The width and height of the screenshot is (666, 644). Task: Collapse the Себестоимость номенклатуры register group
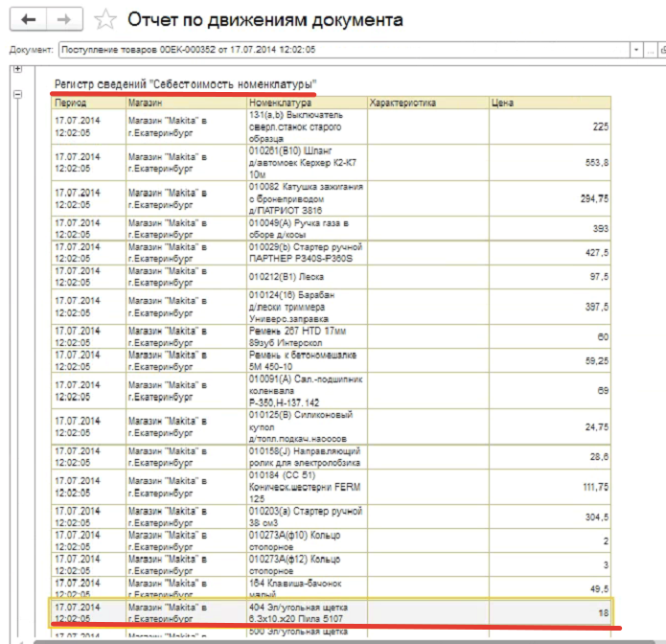pos(17,94)
